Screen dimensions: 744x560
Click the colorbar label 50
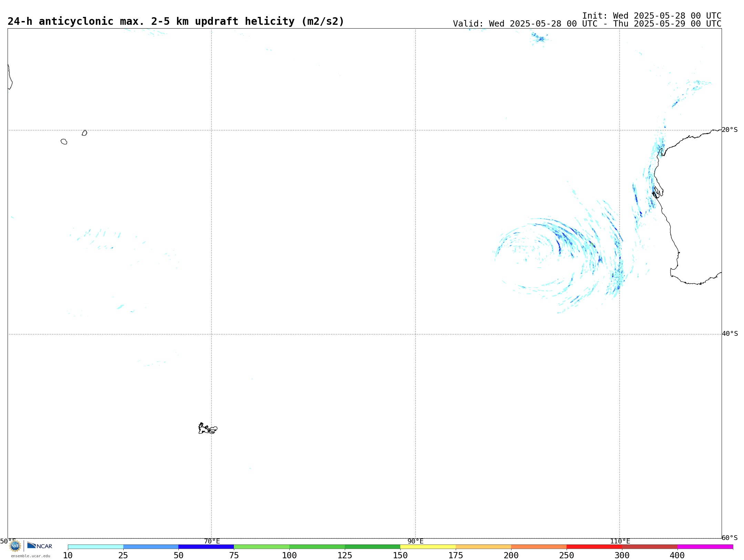tap(178, 555)
